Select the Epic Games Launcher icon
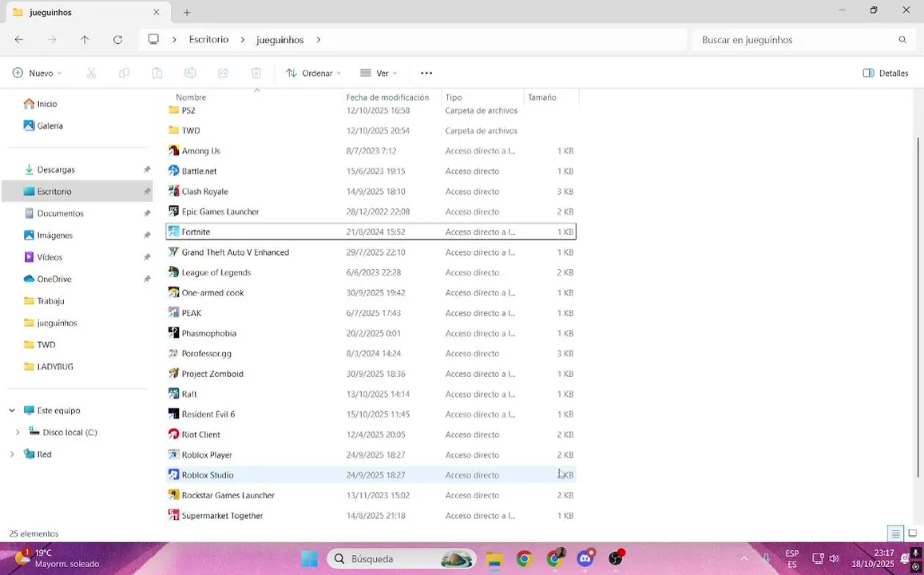The image size is (924, 575). 173,212
